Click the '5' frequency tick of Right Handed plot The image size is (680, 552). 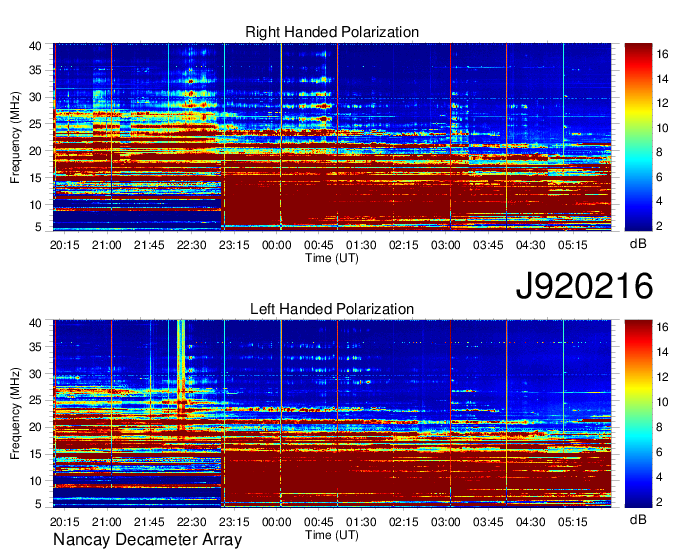pos(39,227)
